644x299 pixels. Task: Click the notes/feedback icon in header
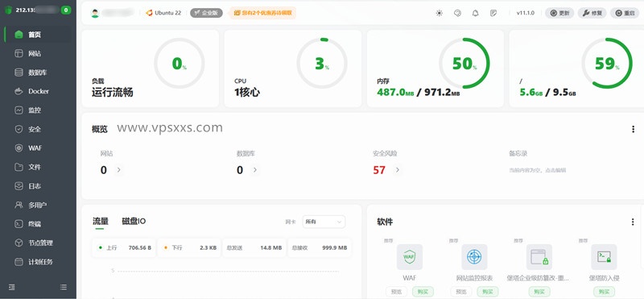(493, 13)
